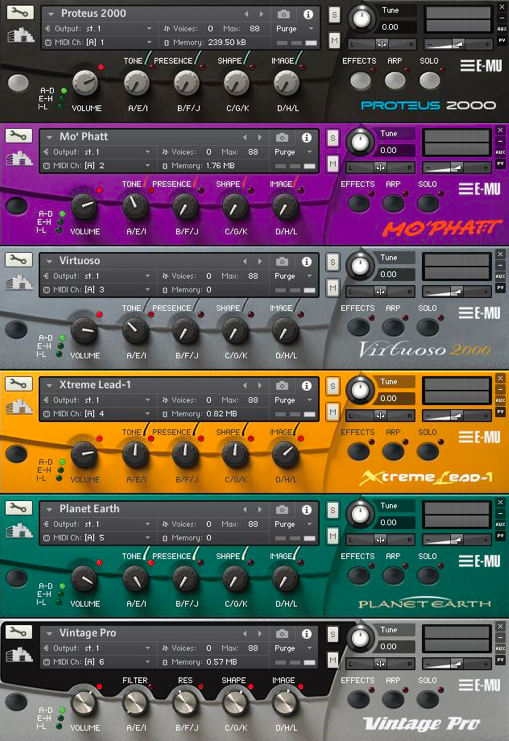Click the D/H/L knob on Xtreme Lead-1
Screen dimensions: 509x741
coord(285,454)
